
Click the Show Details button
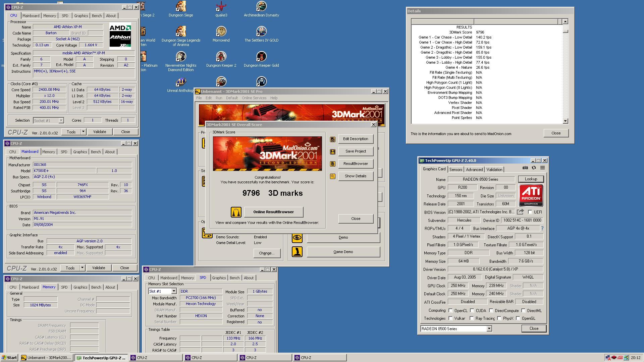tap(356, 176)
